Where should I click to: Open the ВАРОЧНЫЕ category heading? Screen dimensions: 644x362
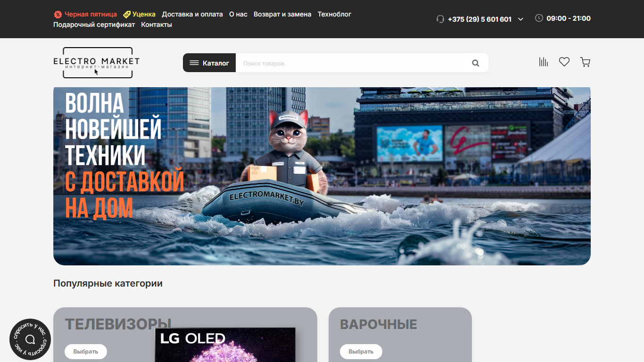point(379,324)
